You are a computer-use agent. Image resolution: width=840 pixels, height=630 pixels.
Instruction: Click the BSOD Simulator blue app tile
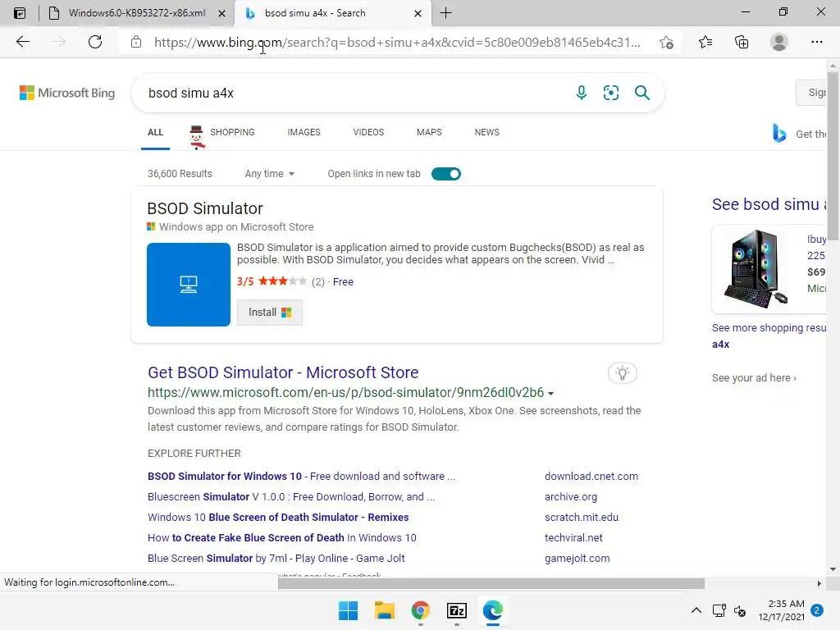(189, 285)
